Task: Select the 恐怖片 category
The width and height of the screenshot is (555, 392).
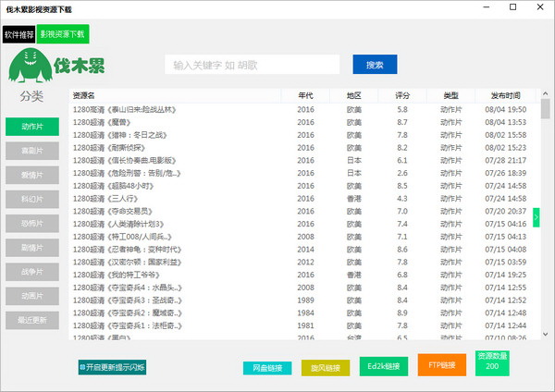Action: (x=32, y=224)
